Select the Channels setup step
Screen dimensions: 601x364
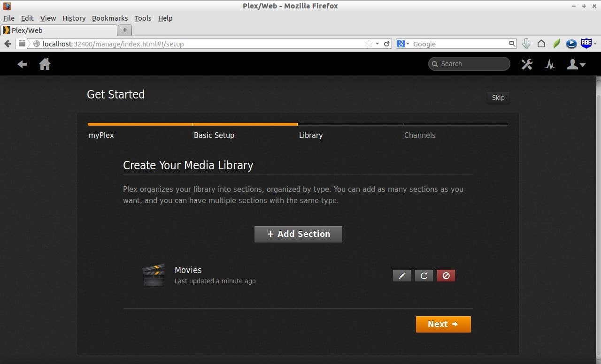pyautogui.click(x=420, y=135)
